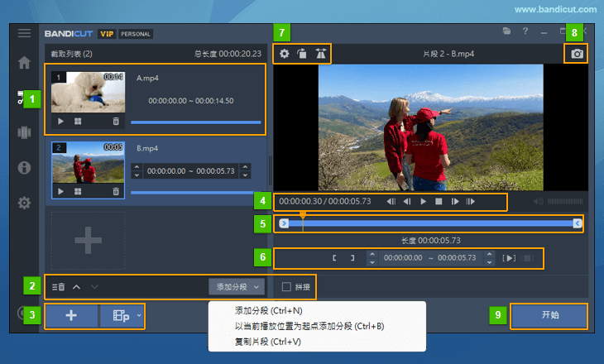Delete the A.mp4 segment
604x364 pixels.
[116, 121]
